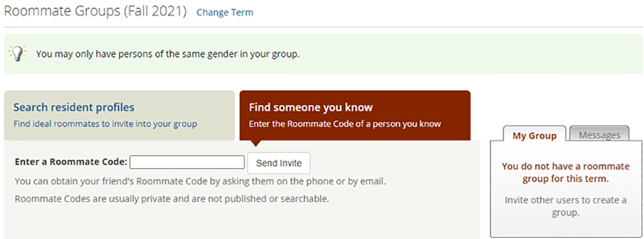Viewport: 644px width, 239px height.
Task: Click the Send Invite button
Action: click(279, 163)
